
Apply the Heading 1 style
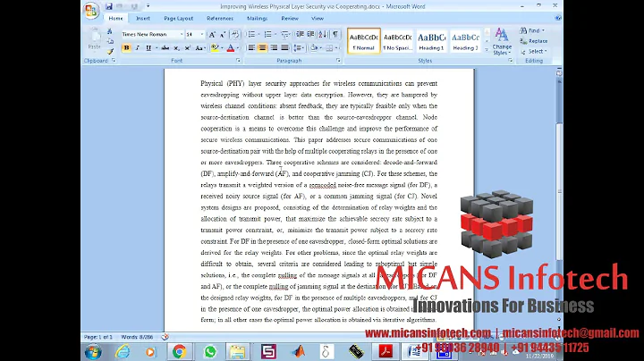431,41
